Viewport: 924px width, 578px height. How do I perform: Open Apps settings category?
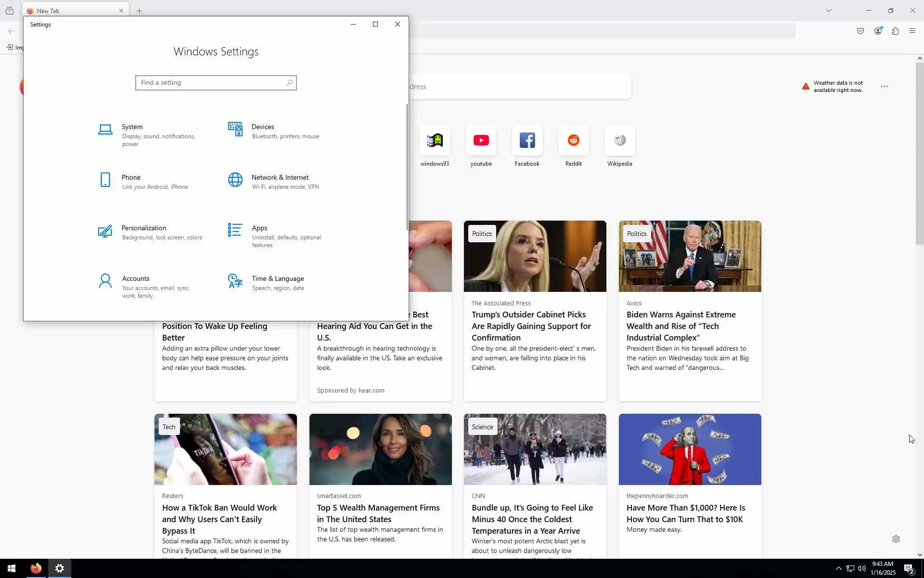(259, 228)
